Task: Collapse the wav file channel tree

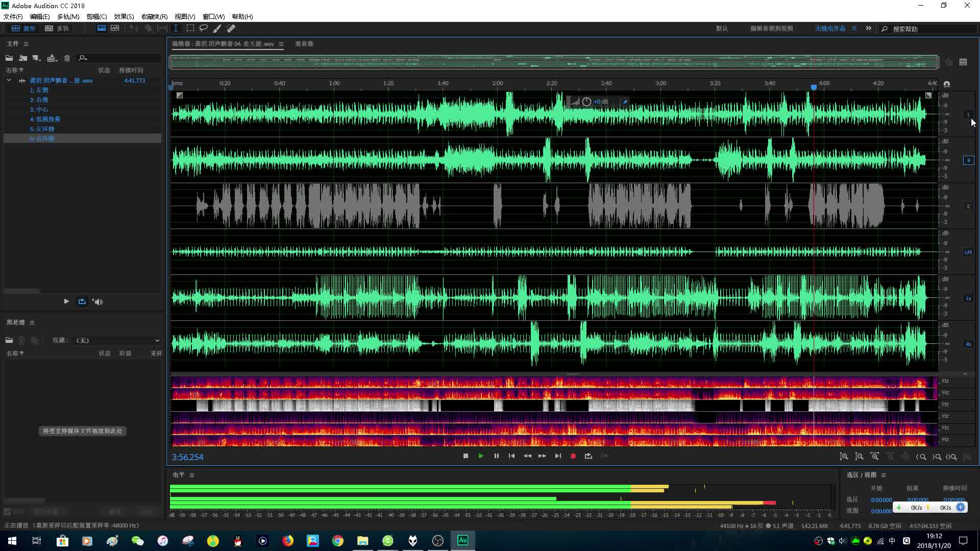Action: (9, 81)
